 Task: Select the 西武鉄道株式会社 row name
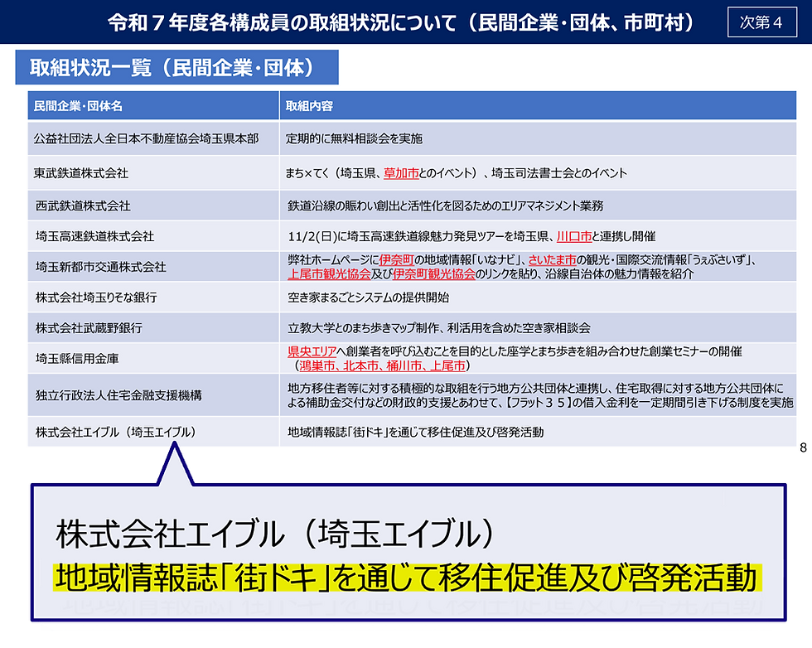click(83, 206)
